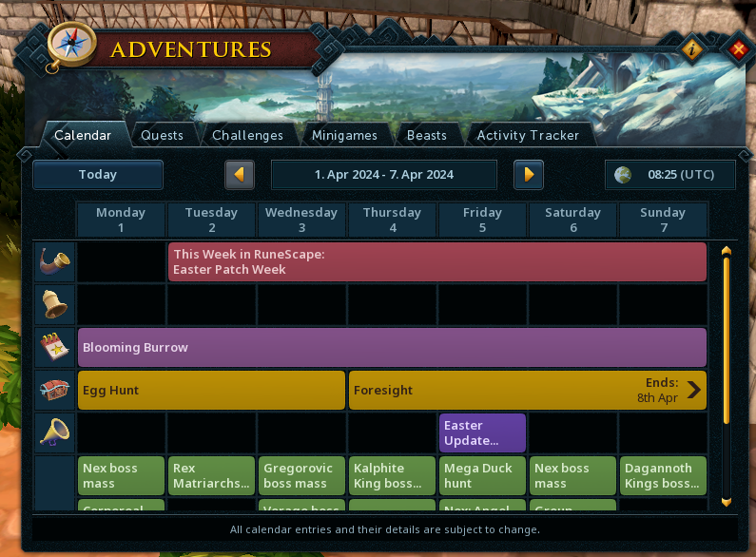
Task: Switch to the Calendar tab
Action: coord(83,135)
